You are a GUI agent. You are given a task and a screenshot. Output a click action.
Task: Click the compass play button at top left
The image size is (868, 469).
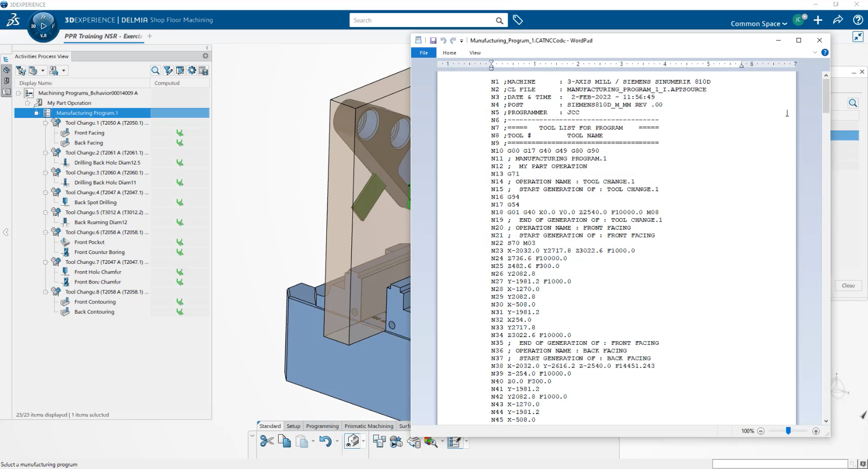(x=44, y=26)
